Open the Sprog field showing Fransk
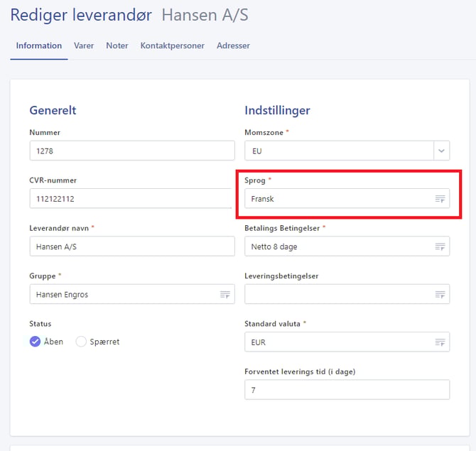476x451 pixels. point(337,200)
